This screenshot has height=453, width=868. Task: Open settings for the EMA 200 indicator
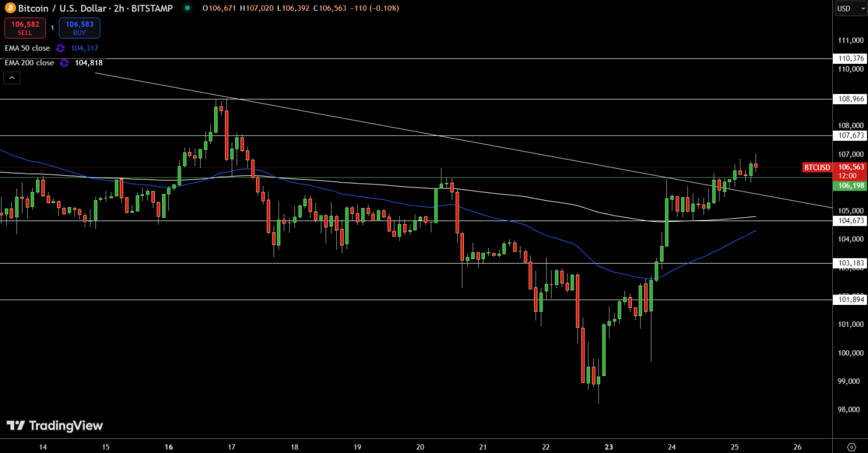64,63
